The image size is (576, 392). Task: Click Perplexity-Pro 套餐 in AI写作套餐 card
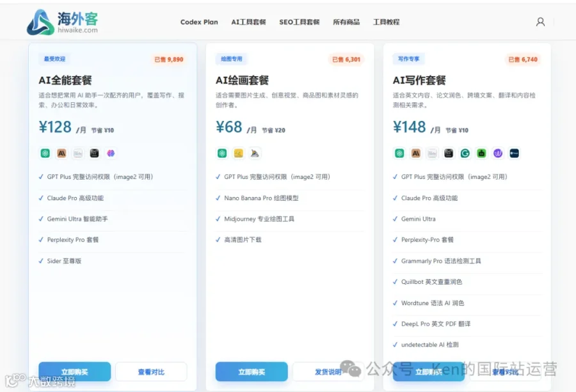point(428,240)
